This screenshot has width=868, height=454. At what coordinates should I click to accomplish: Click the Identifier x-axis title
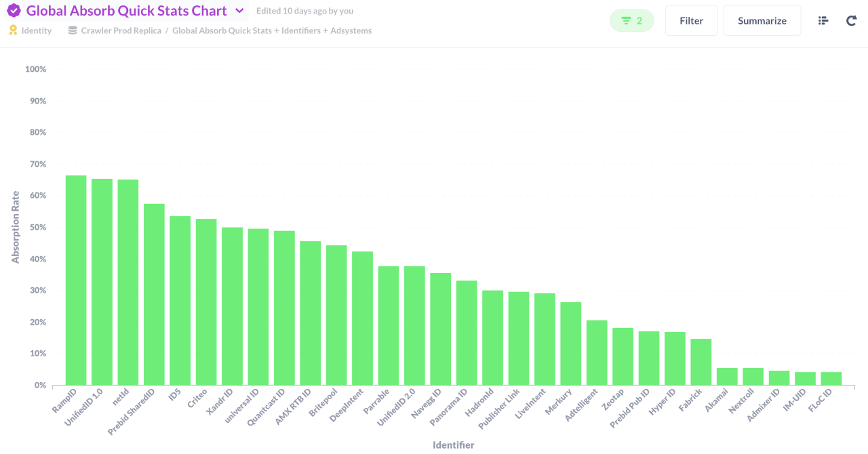pyautogui.click(x=454, y=445)
